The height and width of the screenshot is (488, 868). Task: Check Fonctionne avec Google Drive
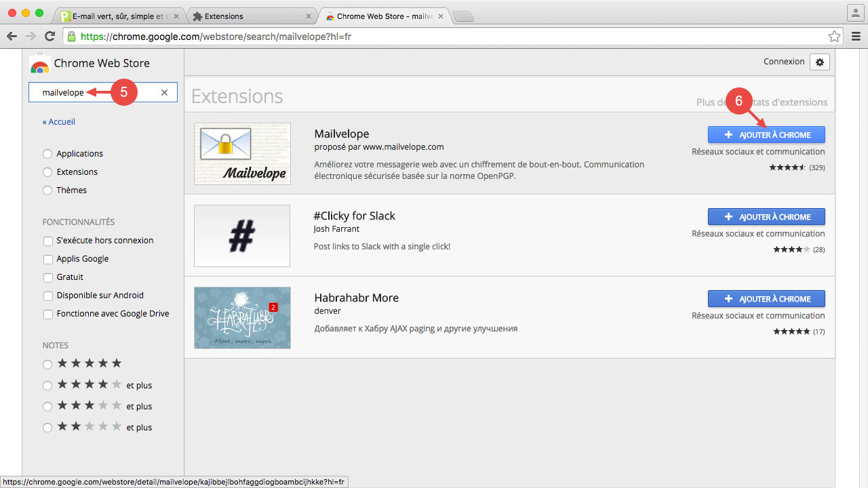(48, 314)
